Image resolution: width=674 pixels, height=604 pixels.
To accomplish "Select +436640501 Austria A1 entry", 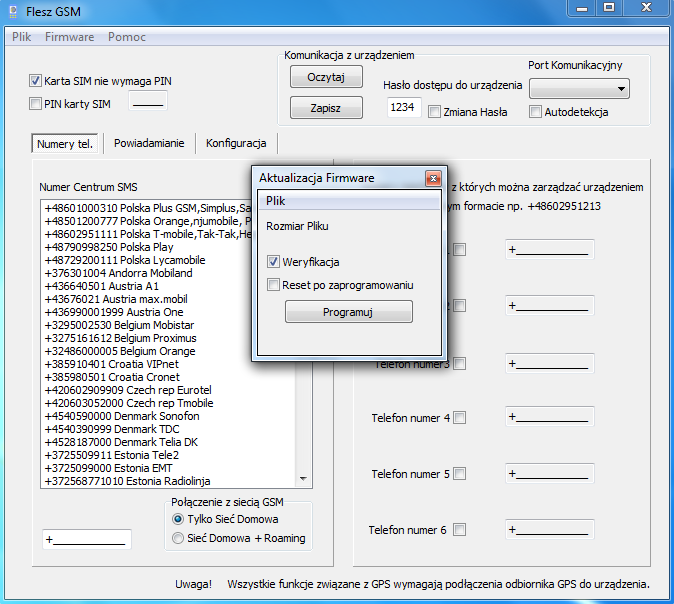I will coord(101,286).
